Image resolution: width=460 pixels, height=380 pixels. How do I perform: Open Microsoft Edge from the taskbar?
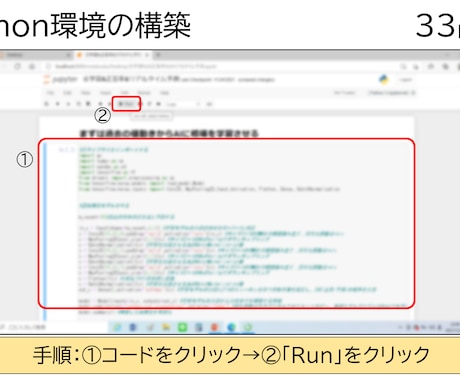231,327
